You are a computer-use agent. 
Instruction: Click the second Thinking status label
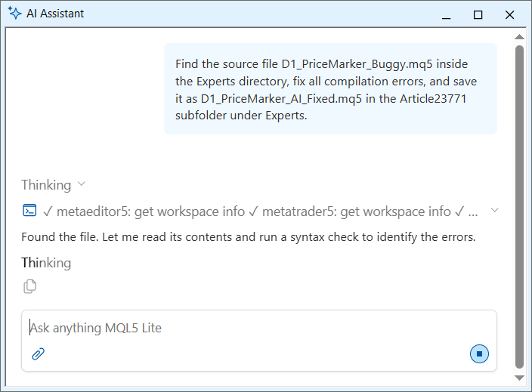[x=46, y=263]
